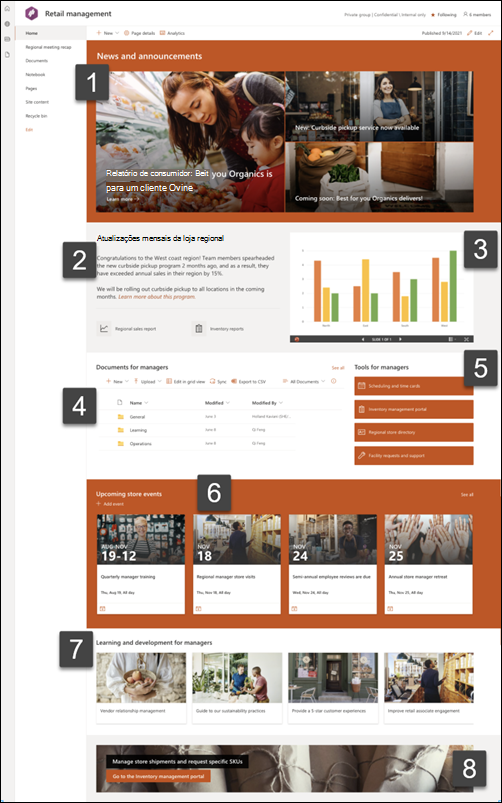Open Notebook in left navigation
Screen dimensions: 502x803
coord(35,74)
